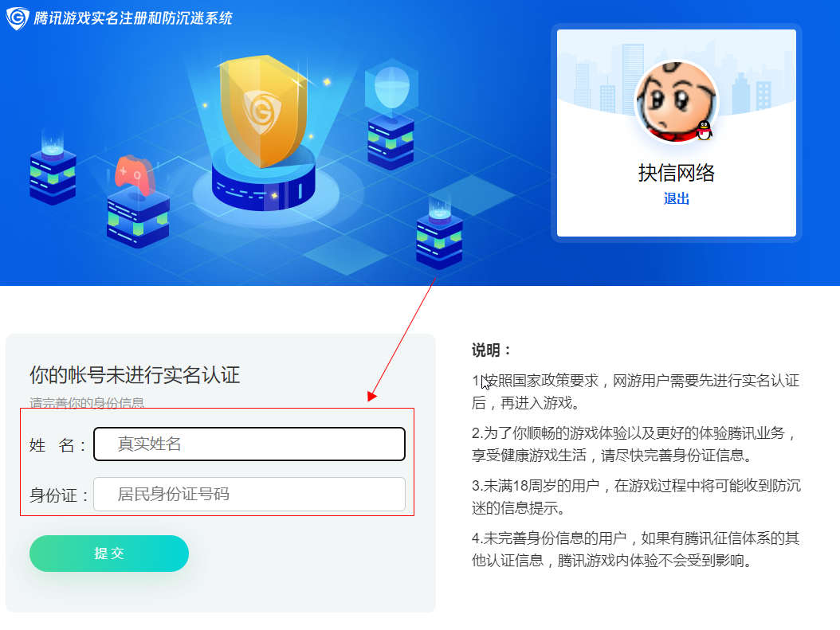Image resolution: width=840 pixels, height=630 pixels.
Task: Click instruction text about 未满18周岁的用户
Action: (x=636, y=497)
